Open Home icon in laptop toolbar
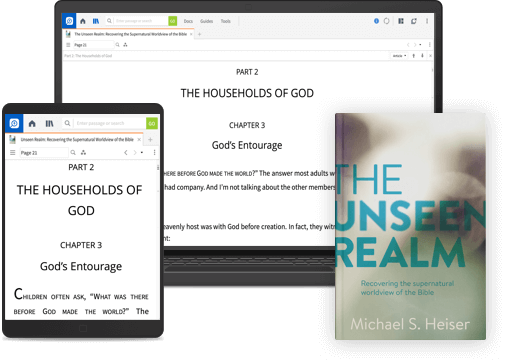Screen dimensions: 506x362 [83, 21]
